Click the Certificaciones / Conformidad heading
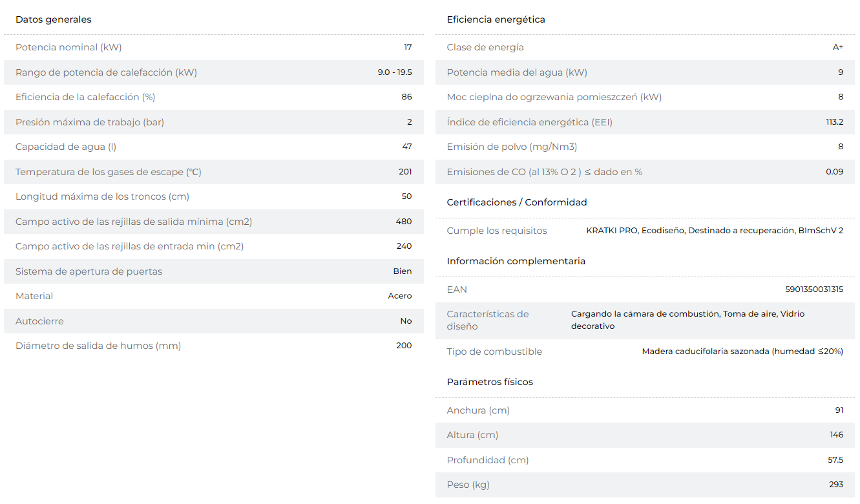 click(x=517, y=202)
